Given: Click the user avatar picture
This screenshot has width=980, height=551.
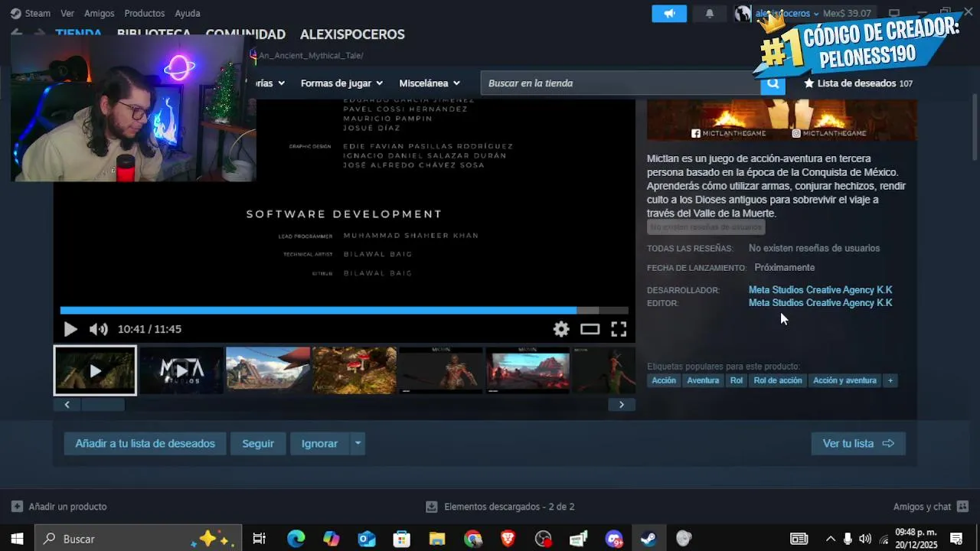Looking at the screenshot, I should point(743,14).
